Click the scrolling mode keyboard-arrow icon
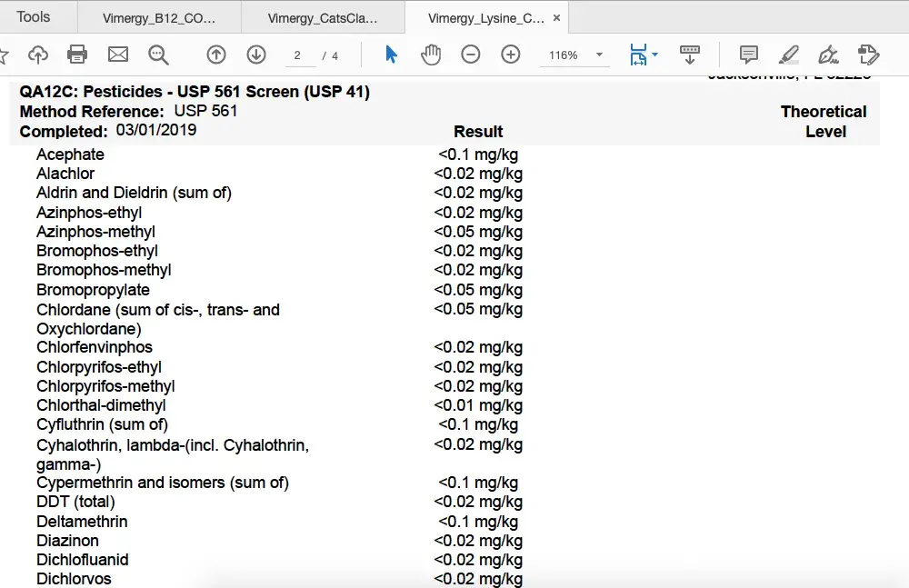Viewport: 909px width, 588px height. coord(689,55)
